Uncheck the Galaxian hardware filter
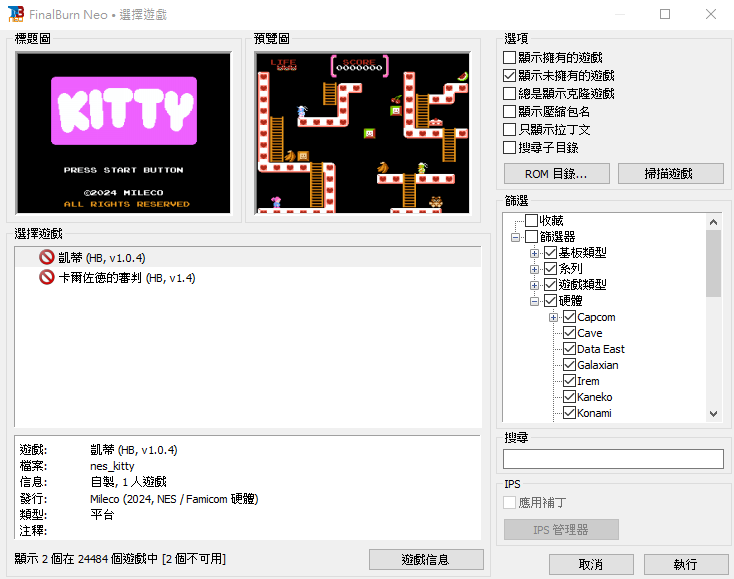This screenshot has height=579, width=734. click(x=569, y=365)
